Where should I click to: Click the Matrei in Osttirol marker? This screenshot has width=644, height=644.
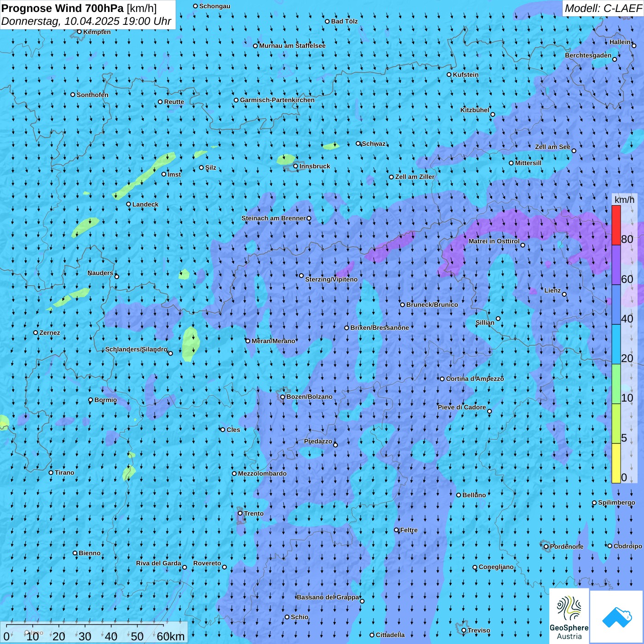tap(523, 245)
